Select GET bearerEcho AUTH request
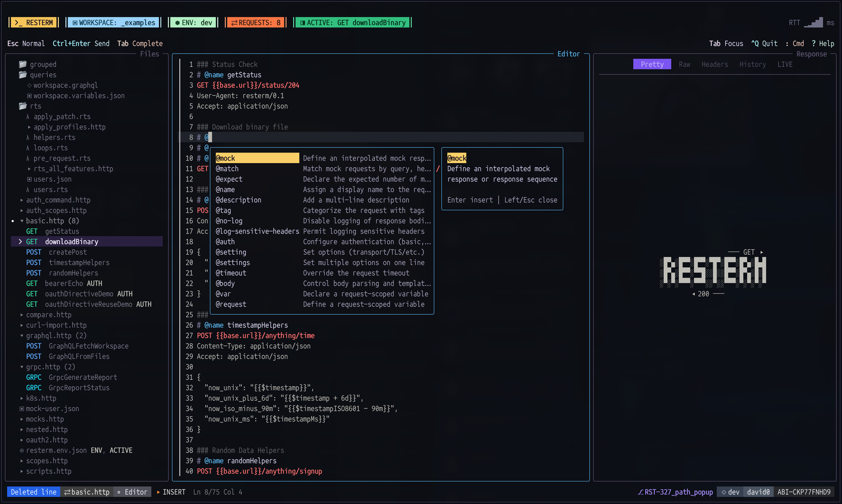Screen dimensions: 842x504 64,284
